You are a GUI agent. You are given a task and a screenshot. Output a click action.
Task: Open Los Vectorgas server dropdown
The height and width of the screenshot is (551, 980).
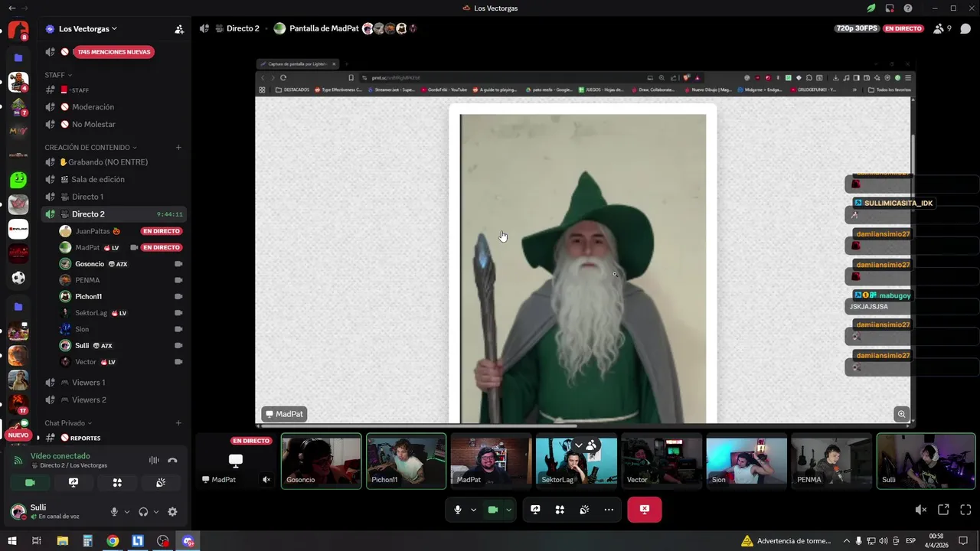88,29
